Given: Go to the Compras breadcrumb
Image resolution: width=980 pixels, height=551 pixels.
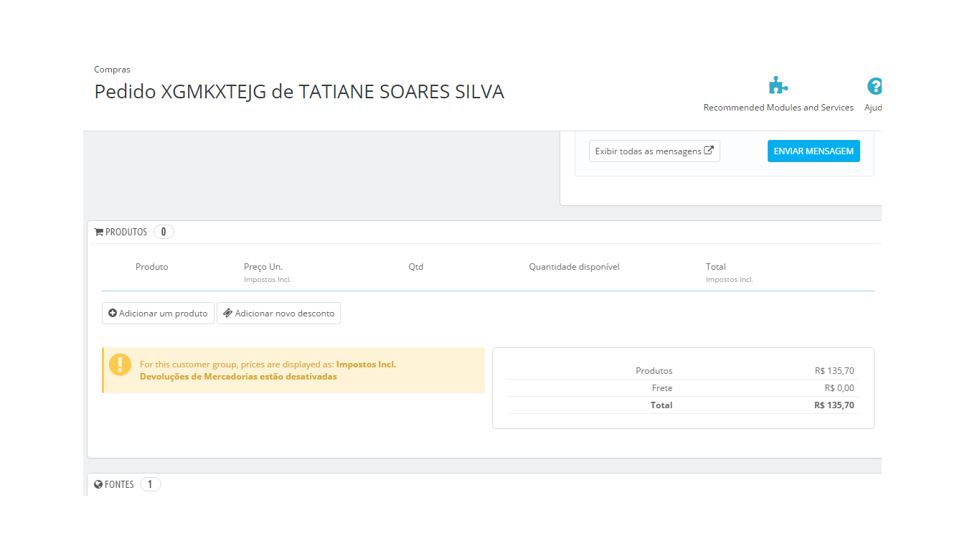Looking at the screenshot, I should [x=112, y=70].
